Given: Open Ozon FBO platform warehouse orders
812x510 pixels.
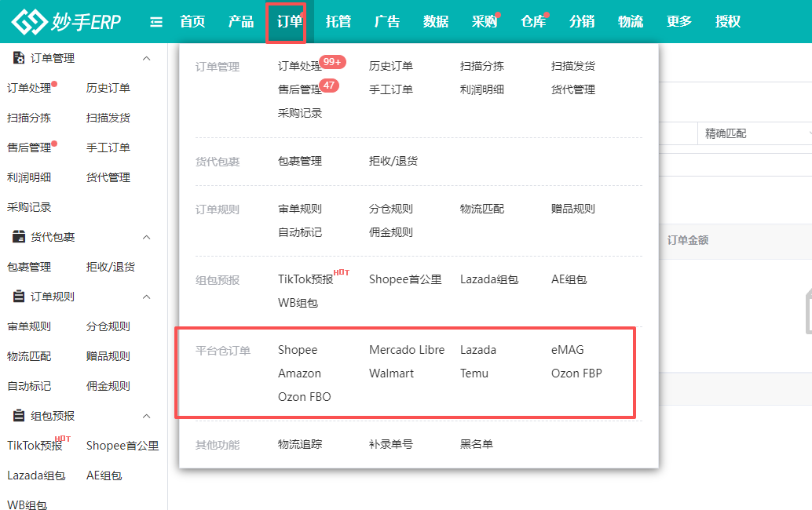Looking at the screenshot, I should (x=305, y=397).
